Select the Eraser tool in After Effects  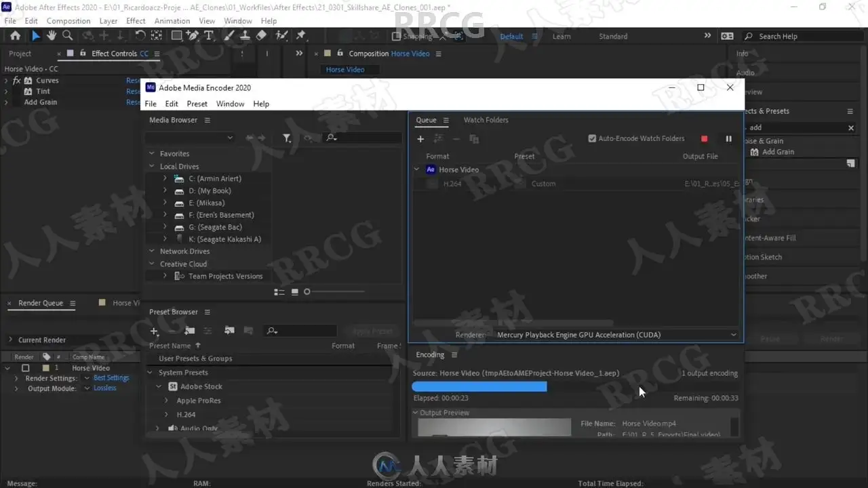click(262, 36)
